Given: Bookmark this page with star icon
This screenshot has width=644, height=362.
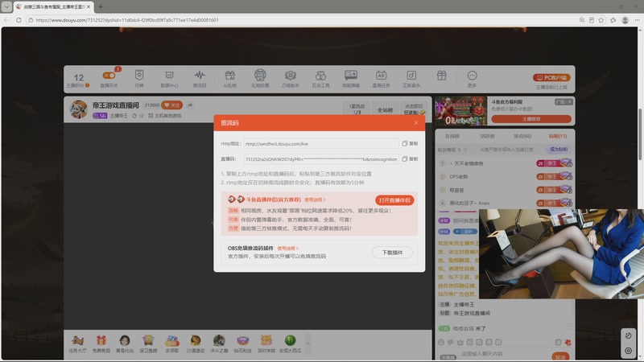Looking at the screenshot, I should [x=601, y=19].
